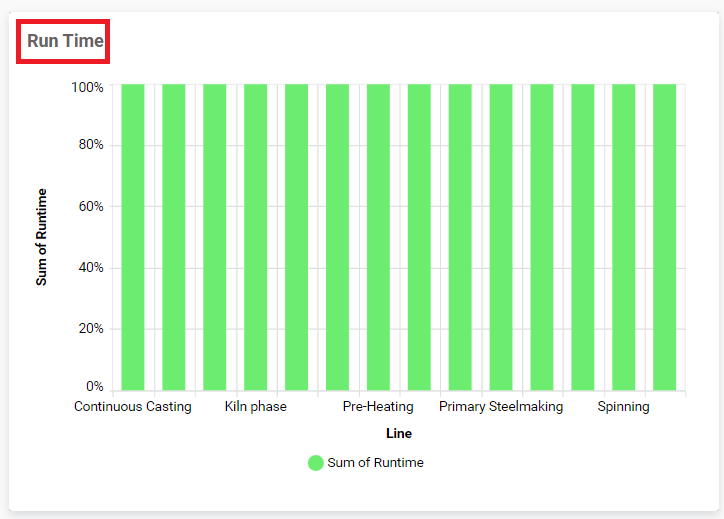Click the Continuous Casting axis label

pyautogui.click(x=133, y=407)
